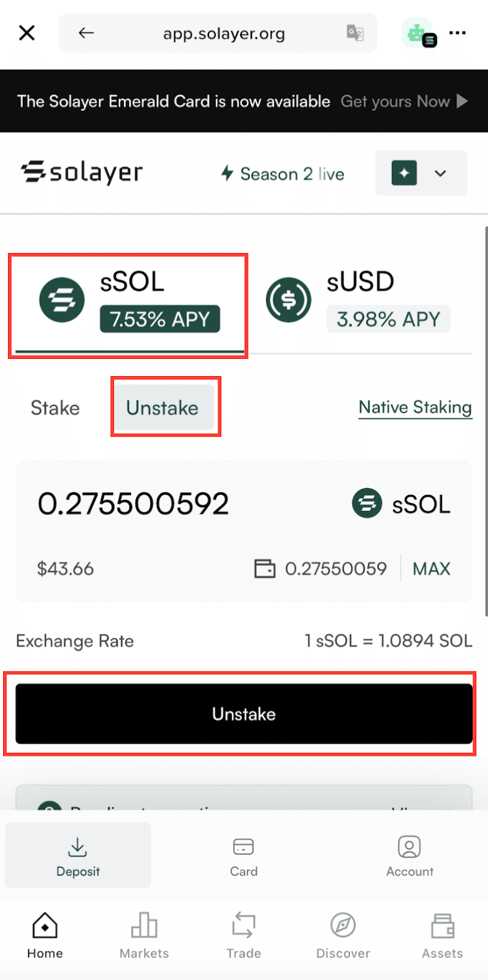Select the sUSD dollar icon
488x980 pixels.
pyautogui.click(x=289, y=300)
